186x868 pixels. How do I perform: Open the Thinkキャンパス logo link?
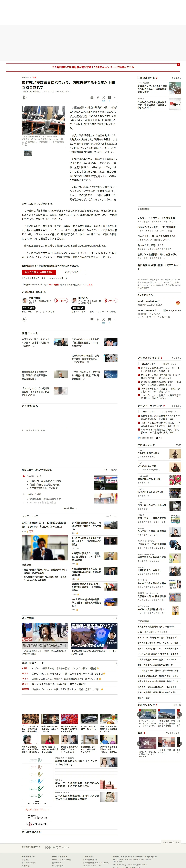pos(37,817)
